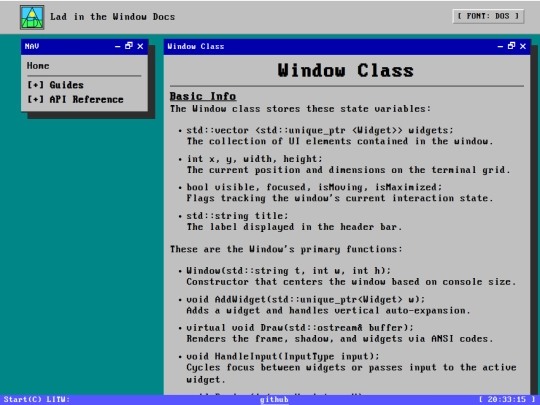Screen dimensions: 540x405
Task: Click the Lad in the Window logo icon
Action: pos(32,17)
